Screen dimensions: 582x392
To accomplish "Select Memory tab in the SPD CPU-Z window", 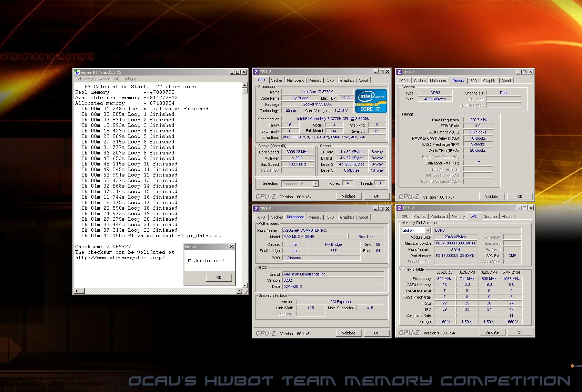I will [458, 217].
